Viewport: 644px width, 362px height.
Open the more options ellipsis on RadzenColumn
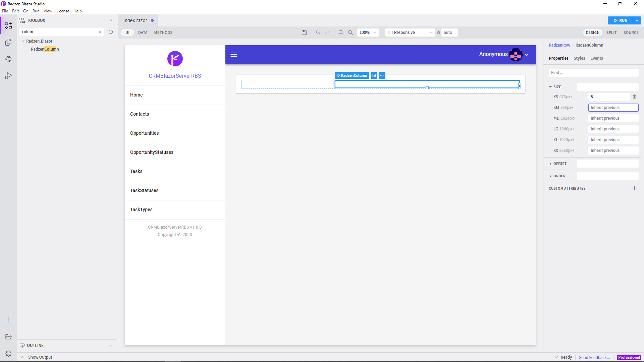coord(382,75)
